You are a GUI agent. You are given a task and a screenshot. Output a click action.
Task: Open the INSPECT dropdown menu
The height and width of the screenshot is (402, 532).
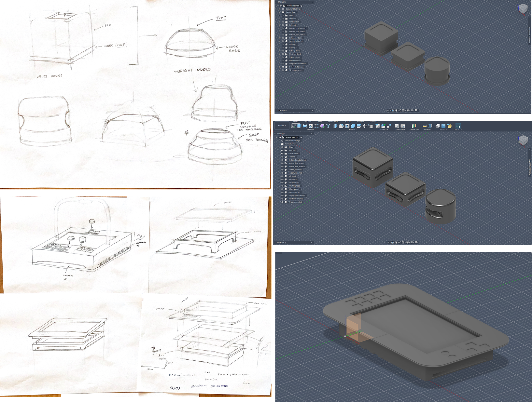[427, 130]
